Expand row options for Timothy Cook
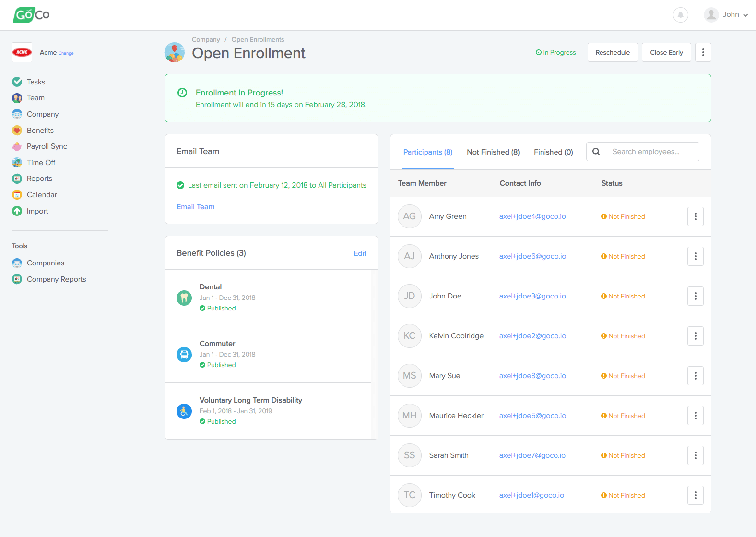Viewport: 756px width, 537px height. coord(695,495)
